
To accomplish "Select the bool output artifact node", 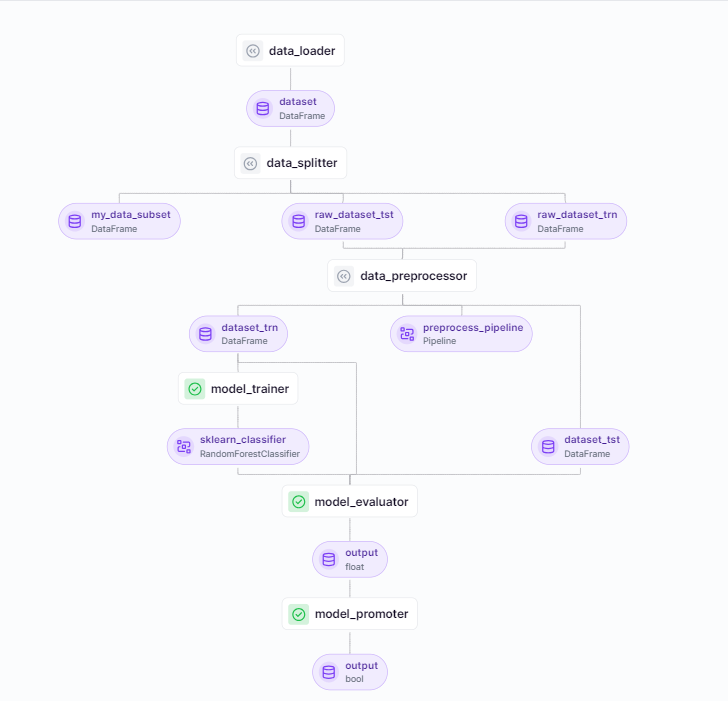I will [350, 672].
